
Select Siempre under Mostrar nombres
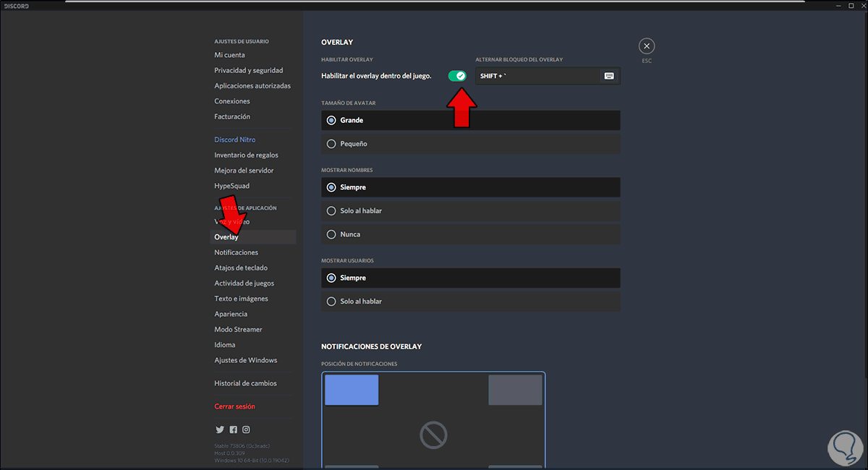(471, 187)
